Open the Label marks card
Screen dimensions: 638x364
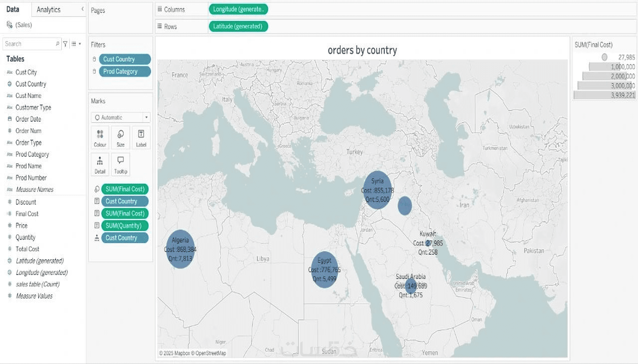(141, 138)
